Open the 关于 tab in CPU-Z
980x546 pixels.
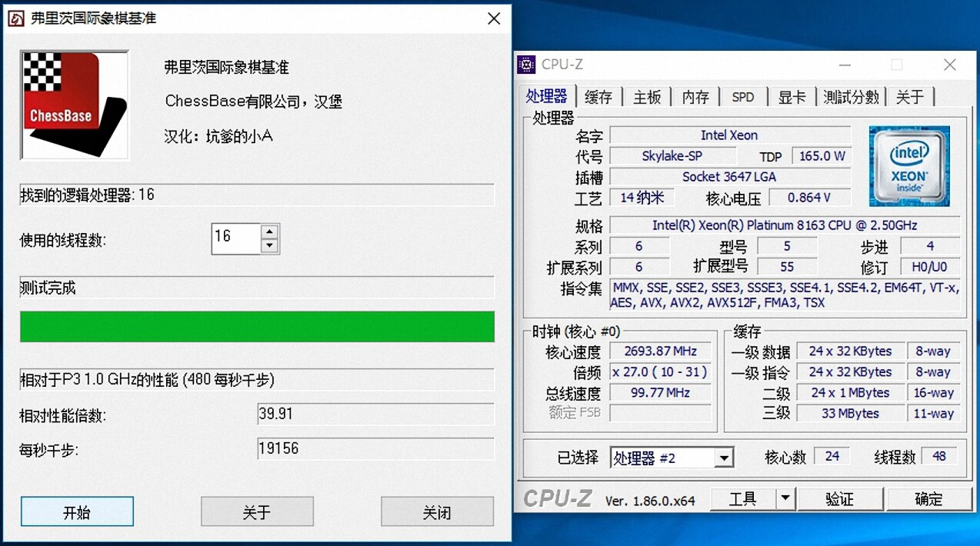pos(910,97)
